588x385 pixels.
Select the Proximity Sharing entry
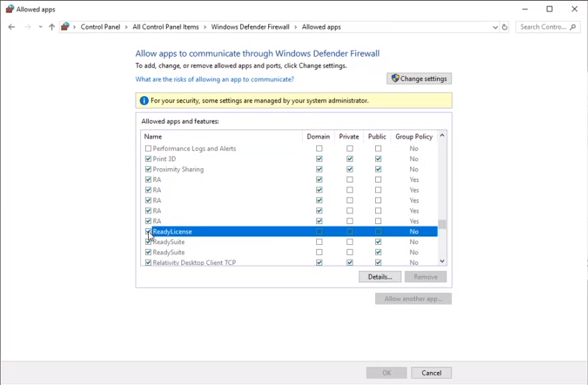[178, 169]
